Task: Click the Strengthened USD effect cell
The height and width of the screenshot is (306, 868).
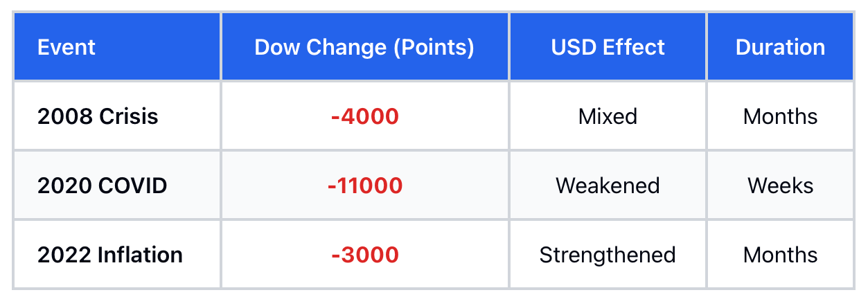Action: point(608,255)
